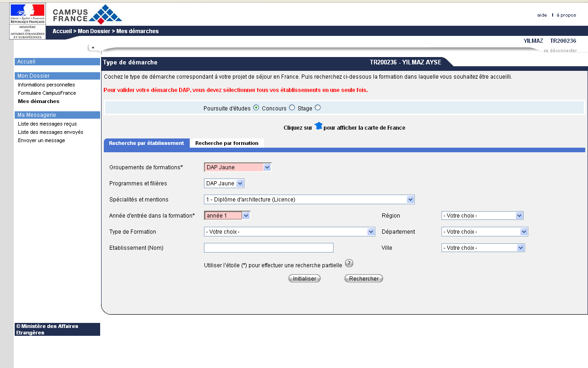This screenshot has width=588, height=368.
Task: Open the Programmes et filières dropdown
Action: (x=224, y=184)
